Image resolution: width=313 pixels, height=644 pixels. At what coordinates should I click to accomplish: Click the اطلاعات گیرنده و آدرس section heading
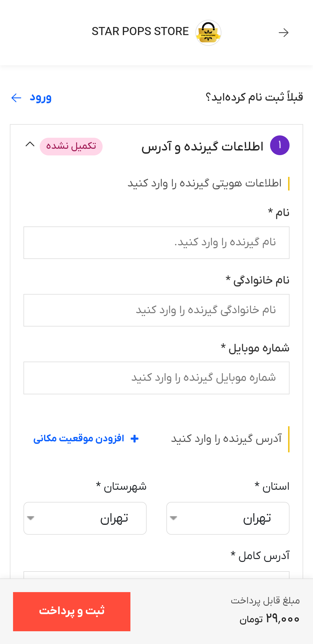point(202,147)
